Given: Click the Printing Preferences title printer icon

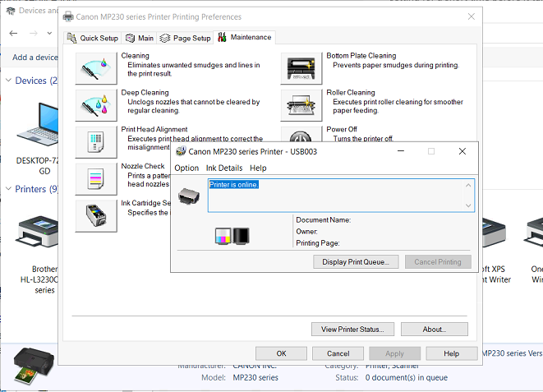Looking at the screenshot, I should pos(68,16).
